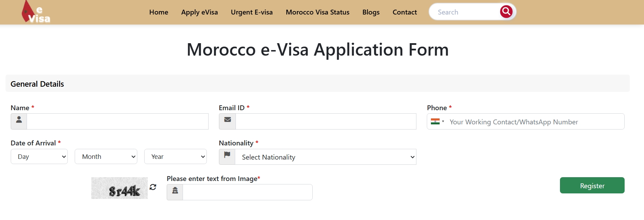Click the red search magnifier icon
Image resolution: width=644 pixels, height=220 pixels.
(x=506, y=12)
